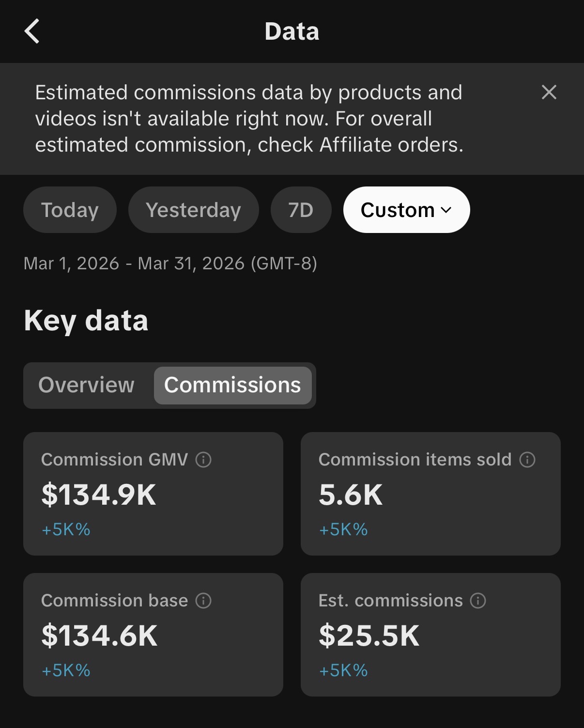Open the Commission base $134.6K card
Screen dimensions: 584x728
(x=153, y=635)
